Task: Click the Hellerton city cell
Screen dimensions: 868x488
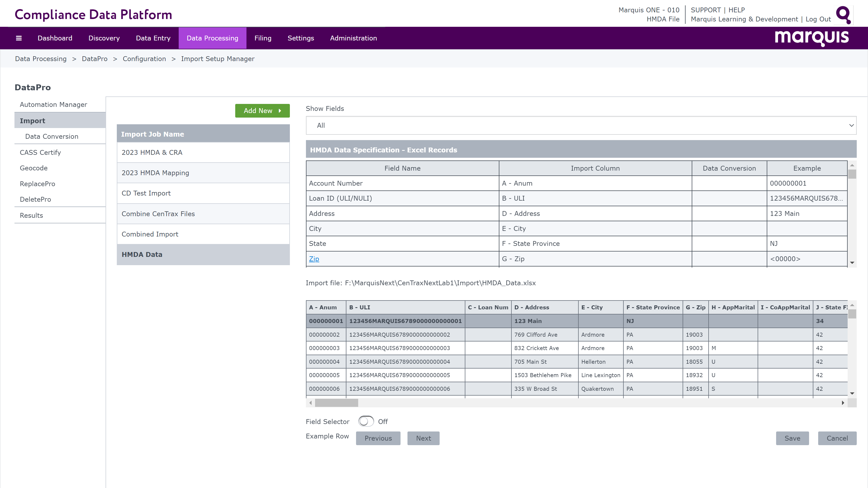Action: pos(600,362)
